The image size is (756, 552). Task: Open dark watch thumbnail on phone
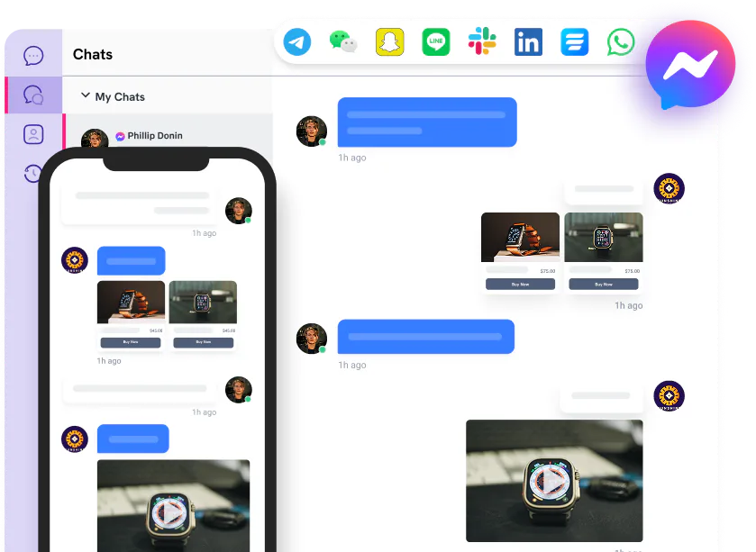point(203,302)
